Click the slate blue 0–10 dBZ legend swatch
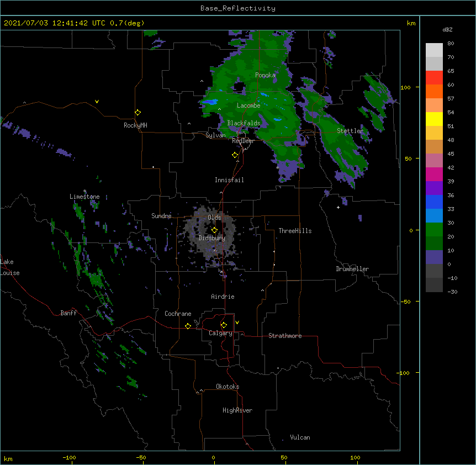Viewport: 476px width, 465px height. [434, 257]
